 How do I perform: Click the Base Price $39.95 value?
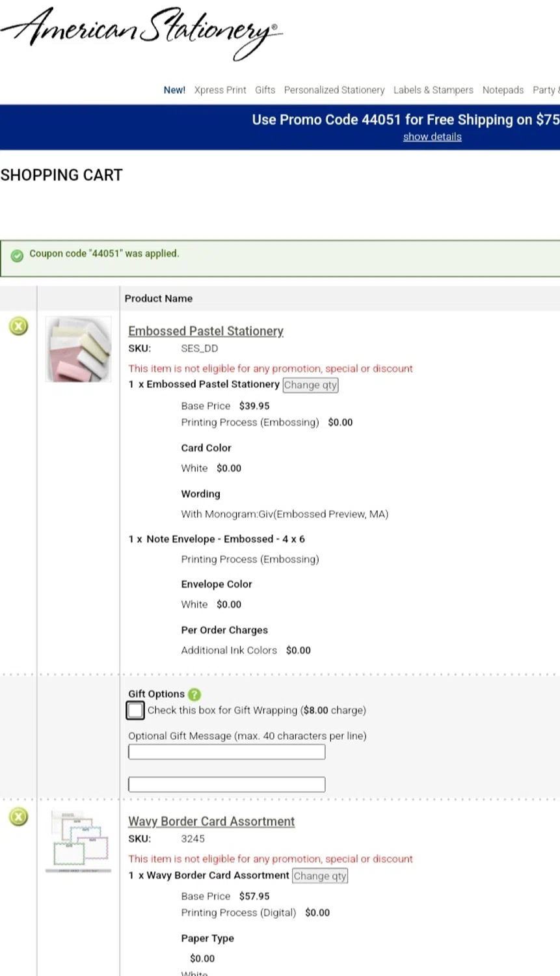254,406
